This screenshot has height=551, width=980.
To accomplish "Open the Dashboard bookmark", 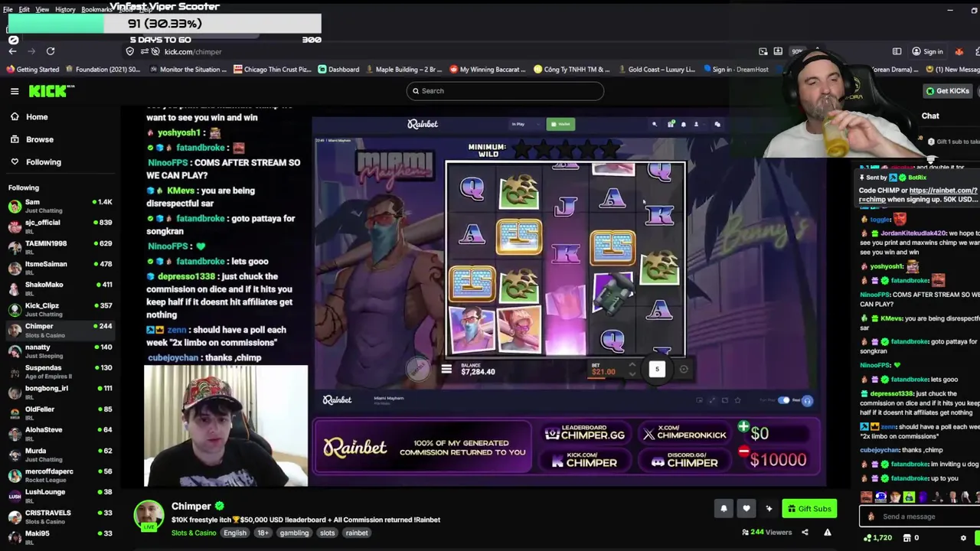I will tap(338, 70).
